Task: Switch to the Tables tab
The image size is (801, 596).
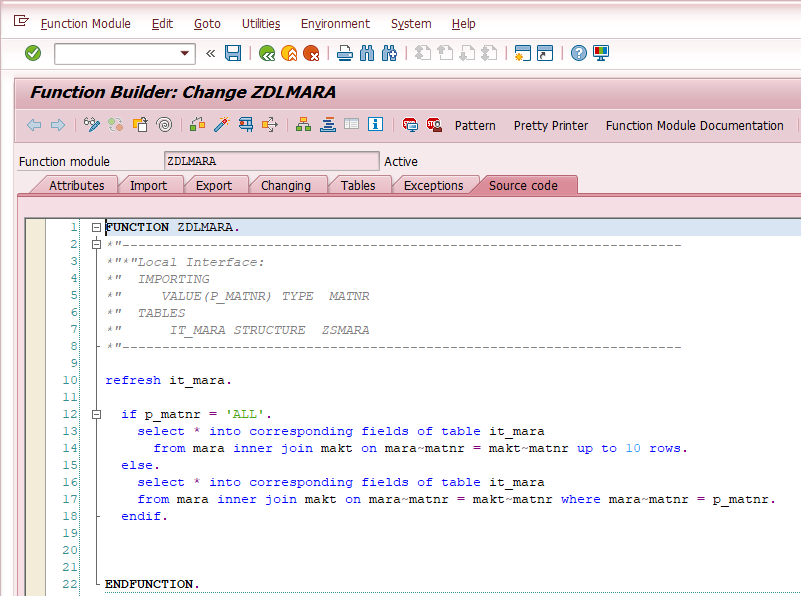Action: click(360, 185)
